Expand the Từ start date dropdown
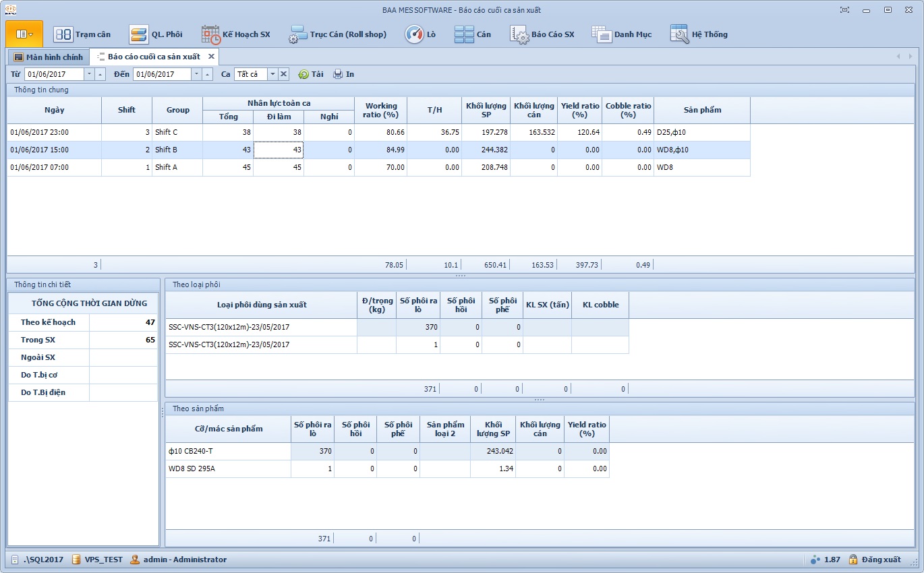Viewport: 924px width, 573px height. tap(89, 74)
